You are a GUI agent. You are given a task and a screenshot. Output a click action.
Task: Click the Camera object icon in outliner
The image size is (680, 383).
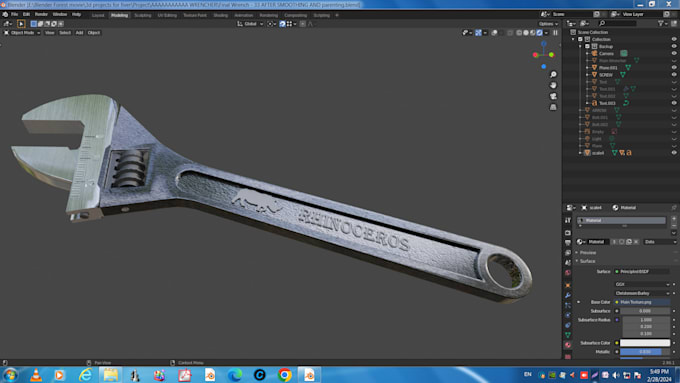[x=595, y=53]
